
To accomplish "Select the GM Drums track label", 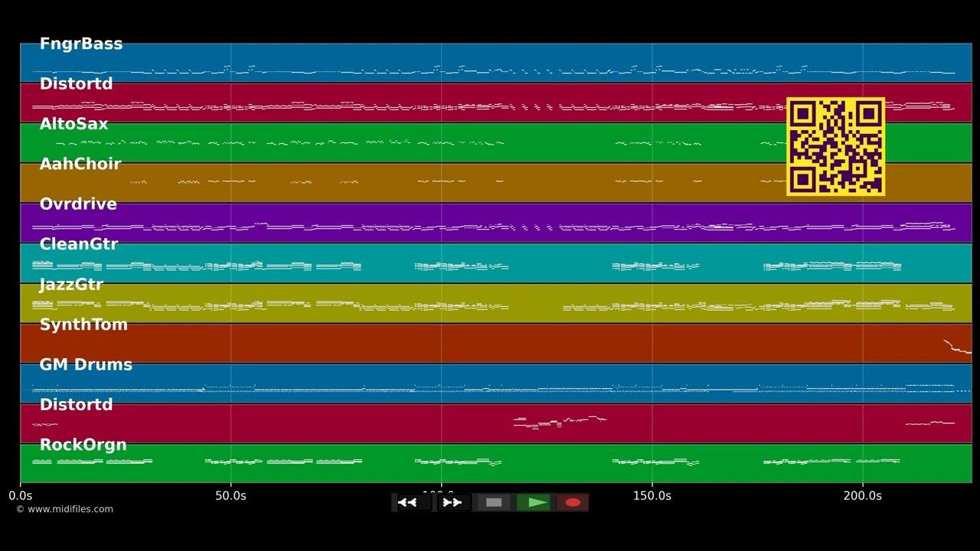I will pyautogui.click(x=86, y=365).
